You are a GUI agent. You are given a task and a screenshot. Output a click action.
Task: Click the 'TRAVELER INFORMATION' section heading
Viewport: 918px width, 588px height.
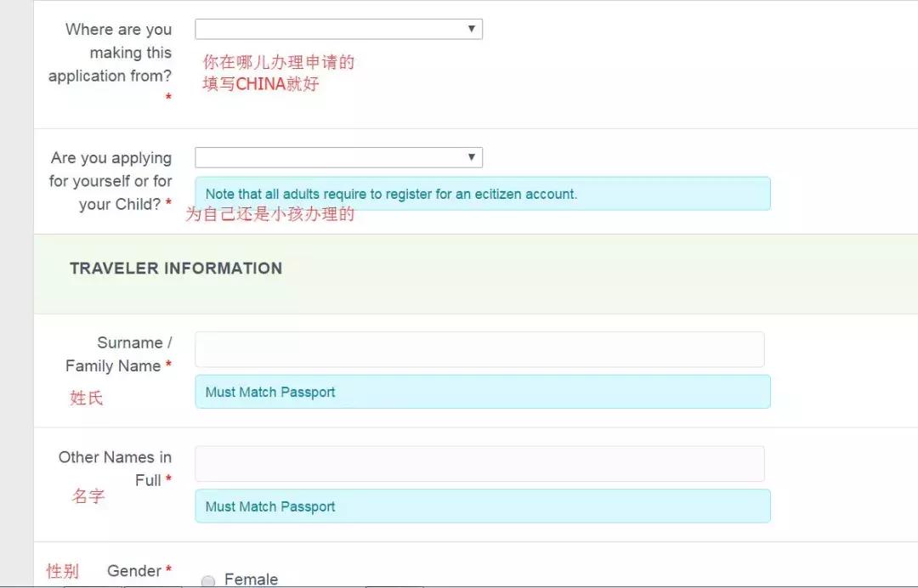176,269
